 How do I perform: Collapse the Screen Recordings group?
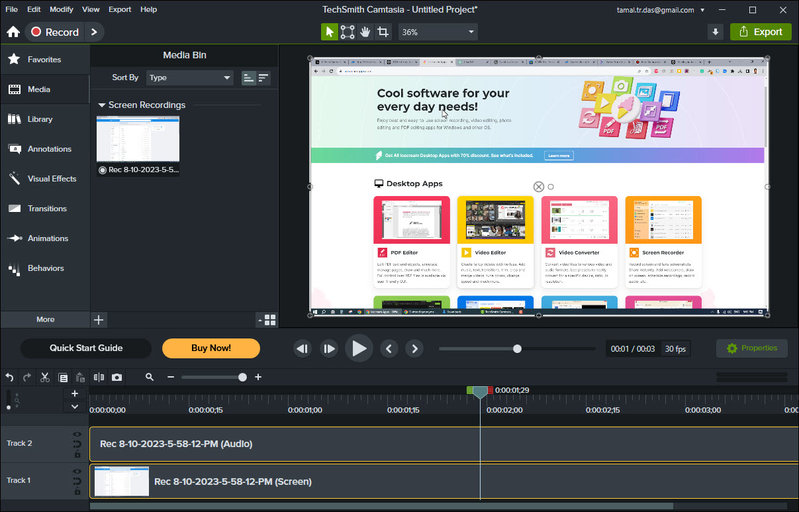tap(101, 105)
